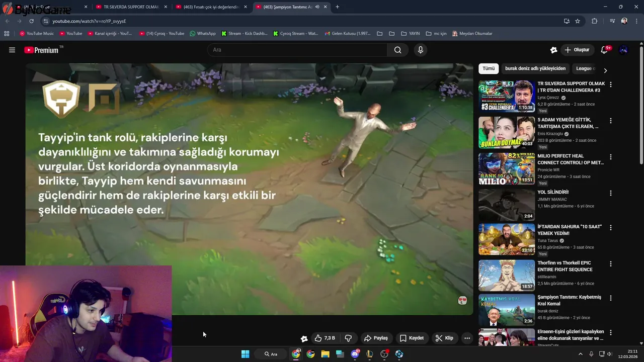The height and width of the screenshot is (362, 644).
Task: Select burak deniz adlı yükleyiciden chip
Action: click(x=535, y=68)
